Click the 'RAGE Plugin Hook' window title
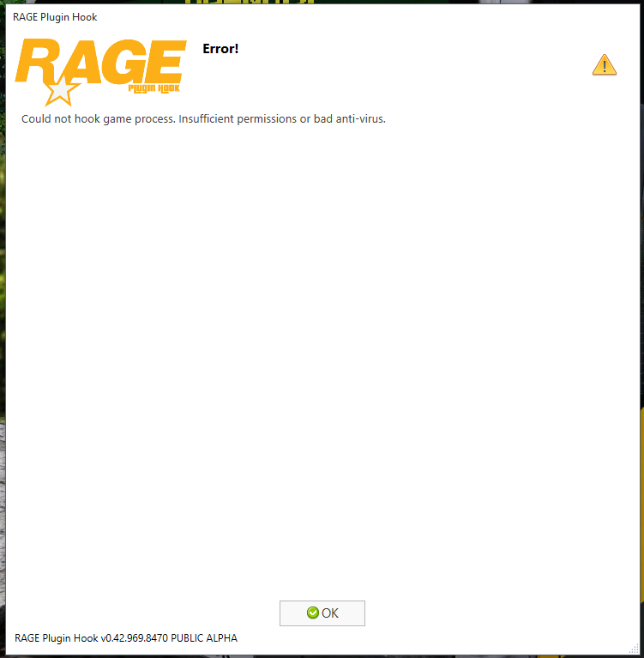644x658 pixels. (55, 17)
